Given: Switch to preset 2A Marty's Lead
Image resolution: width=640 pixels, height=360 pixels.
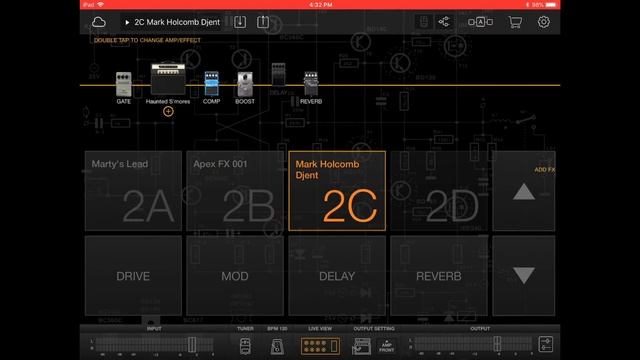Looking at the screenshot, I should coord(133,191).
